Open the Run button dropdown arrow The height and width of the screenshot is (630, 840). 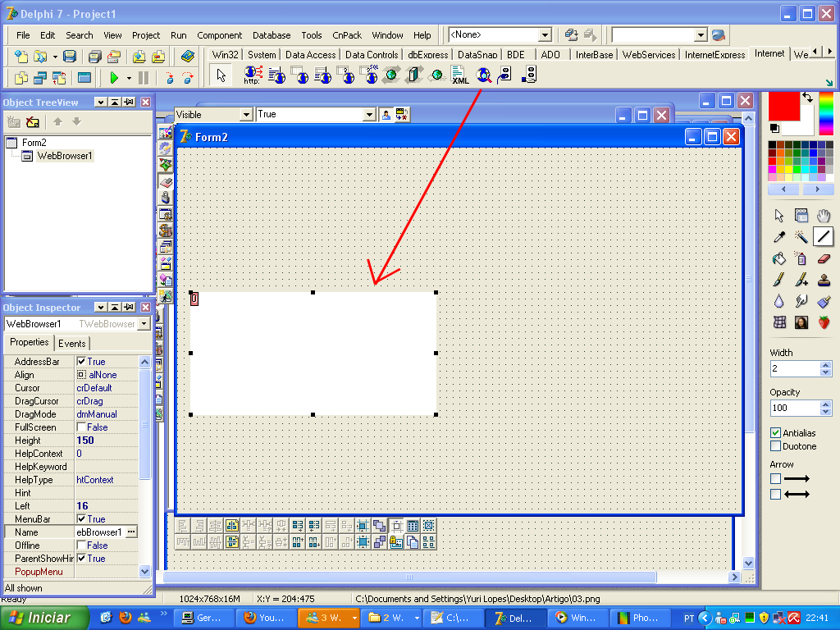tap(129, 78)
